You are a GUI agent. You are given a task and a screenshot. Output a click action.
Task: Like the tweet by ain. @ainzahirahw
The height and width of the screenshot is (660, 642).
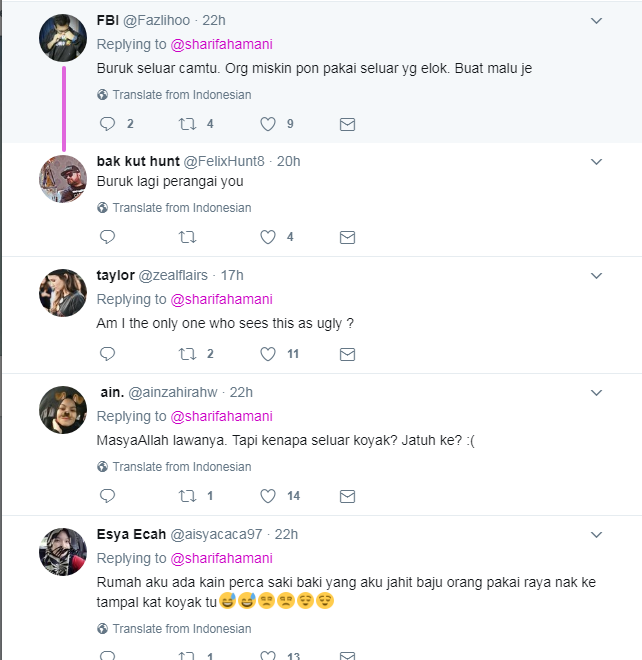click(x=268, y=495)
